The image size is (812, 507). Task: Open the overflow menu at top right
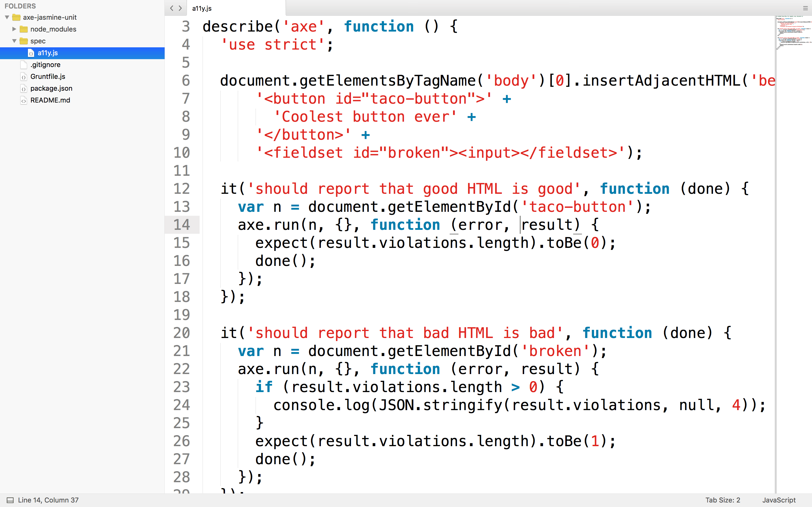tap(805, 8)
